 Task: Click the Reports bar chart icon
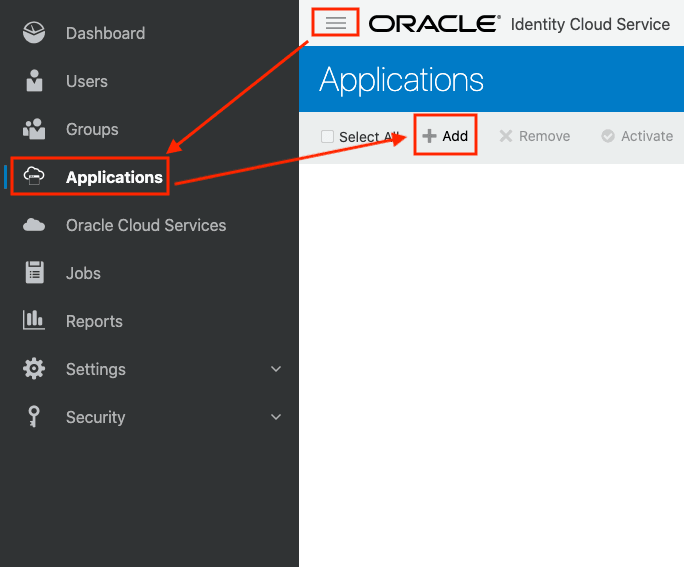coord(34,320)
